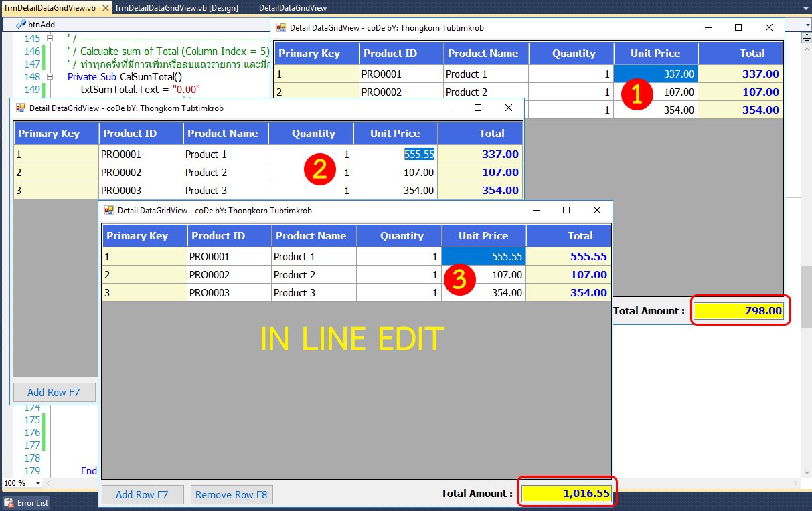Click Add Row F7 in the front window
Viewport: 812px width, 511px height.
pos(142,495)
